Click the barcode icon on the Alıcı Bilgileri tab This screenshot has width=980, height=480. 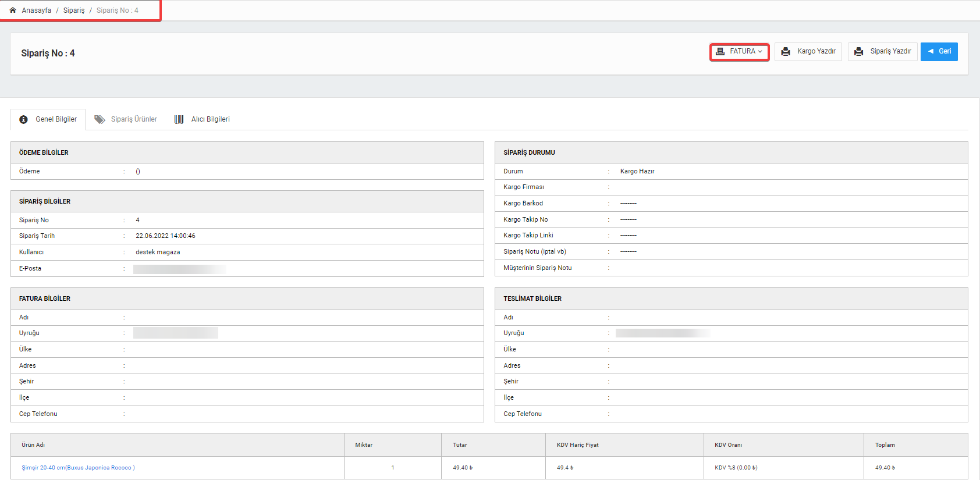pyautogui.click(x=179, y=119)
